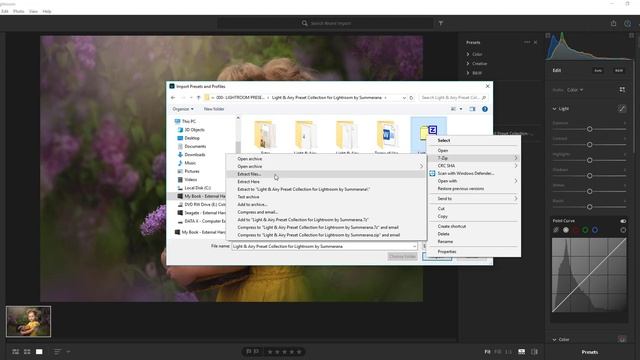Click the share icon in Lightroom top bar
Image resolution: width=640 pixels, height=360 pixels.
click(613, 23)
